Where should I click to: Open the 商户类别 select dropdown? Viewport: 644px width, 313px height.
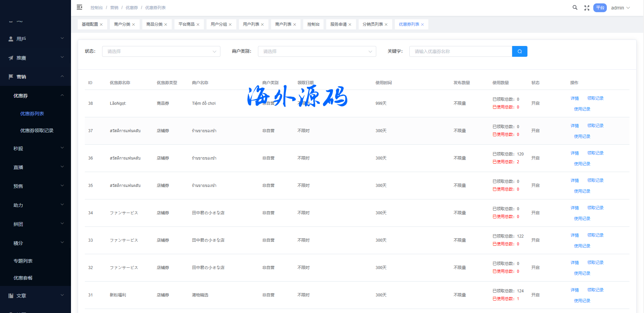(x=317, y=51)
